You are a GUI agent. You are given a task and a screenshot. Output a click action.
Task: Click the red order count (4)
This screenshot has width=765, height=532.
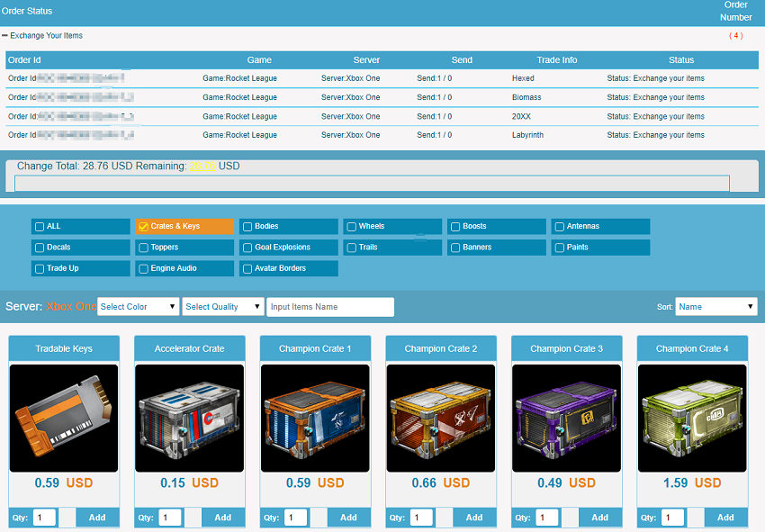[735, 36]
